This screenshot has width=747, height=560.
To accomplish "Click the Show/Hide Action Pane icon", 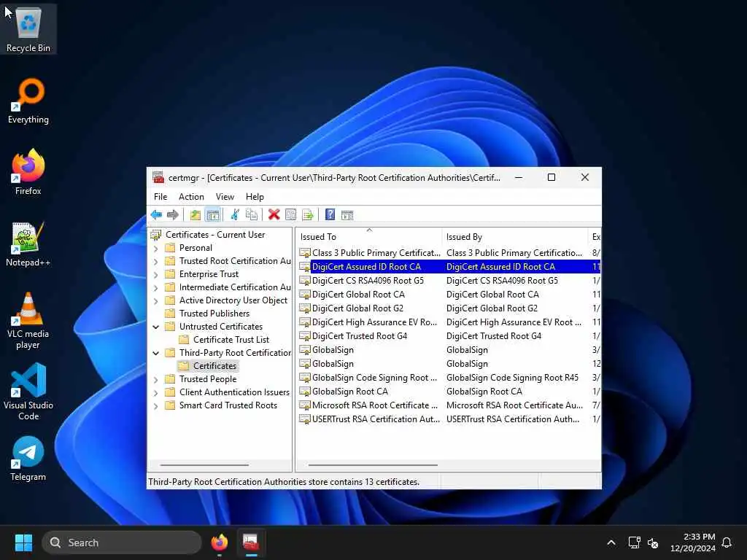I will 347,215.
